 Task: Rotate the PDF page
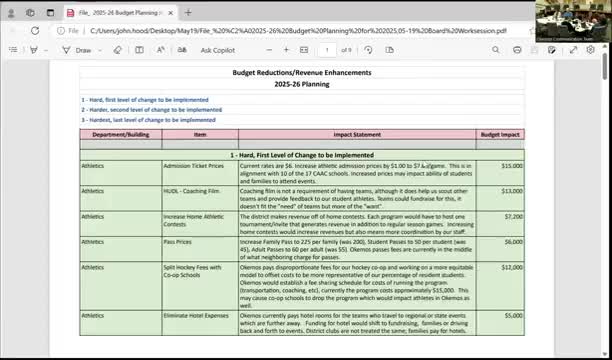click(368, 50)
